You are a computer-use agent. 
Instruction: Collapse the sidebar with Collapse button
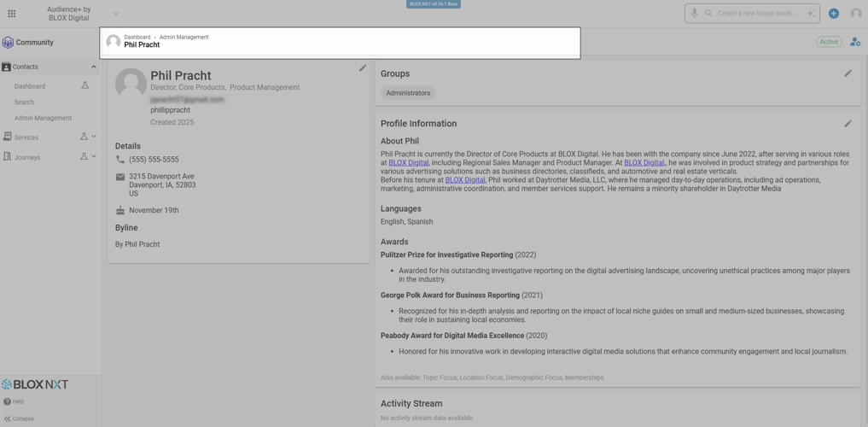(x=19, y=418)
